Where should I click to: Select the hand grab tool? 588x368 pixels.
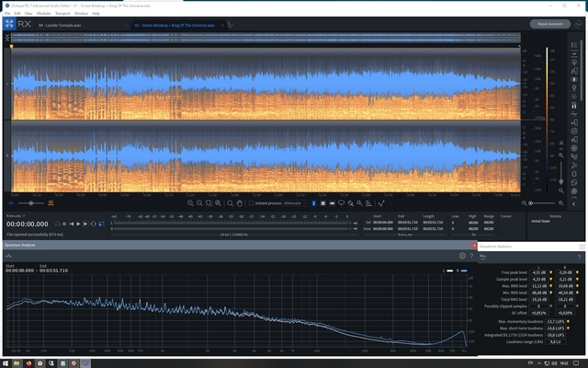tap(237, 202)
